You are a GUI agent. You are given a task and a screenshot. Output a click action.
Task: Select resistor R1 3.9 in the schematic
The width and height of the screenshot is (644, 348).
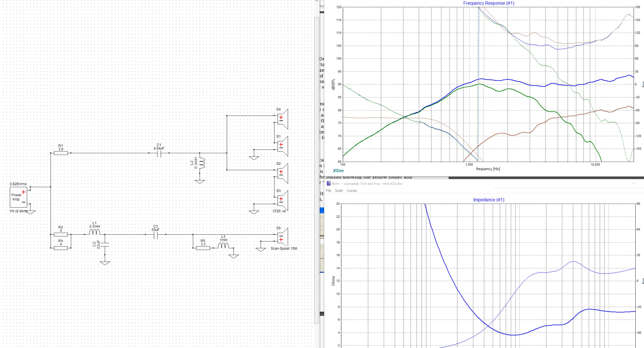[x=61, y=153]
